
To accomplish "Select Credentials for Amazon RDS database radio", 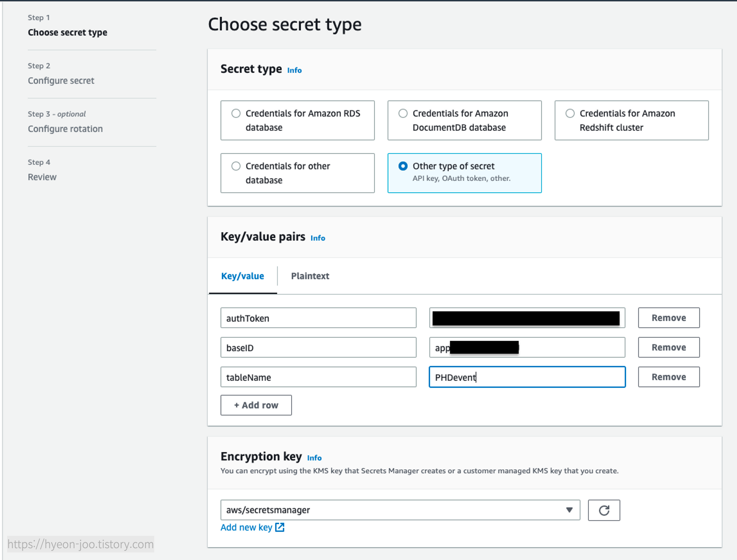I will click(236, 113).
